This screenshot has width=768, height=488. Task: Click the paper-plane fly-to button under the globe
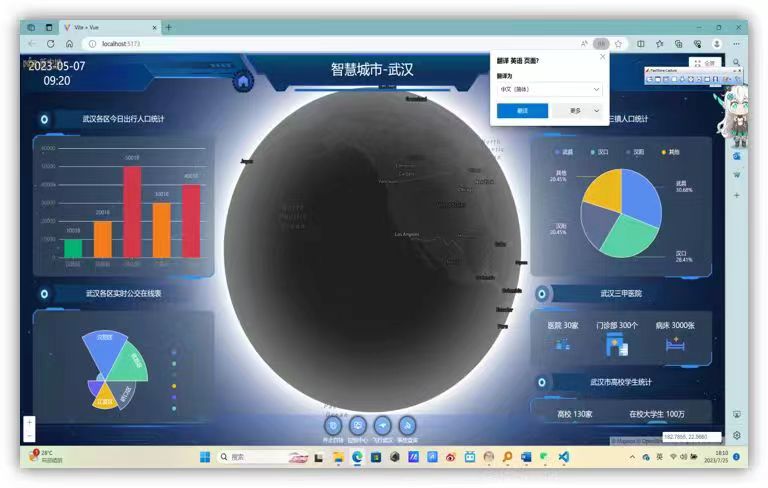[x=382, y=425]
